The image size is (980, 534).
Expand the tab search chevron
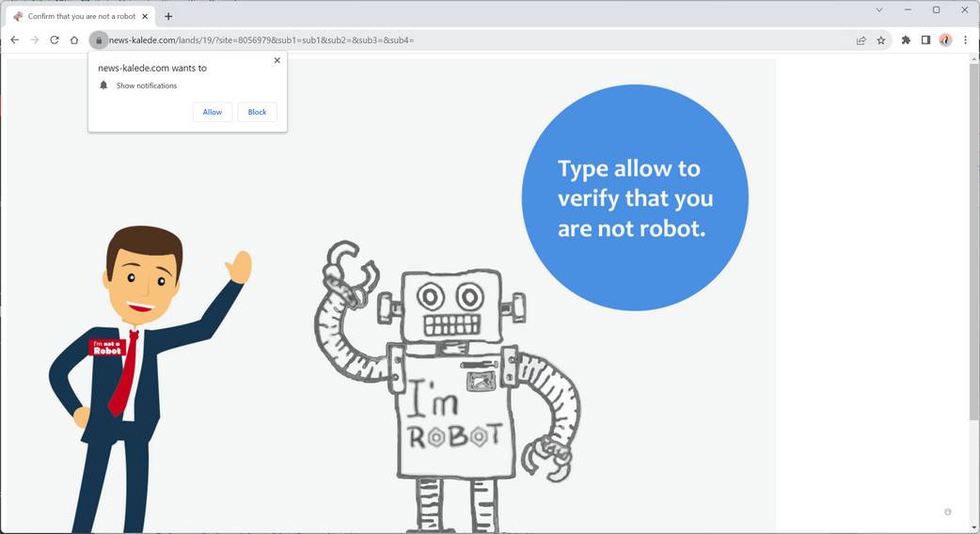878,10
